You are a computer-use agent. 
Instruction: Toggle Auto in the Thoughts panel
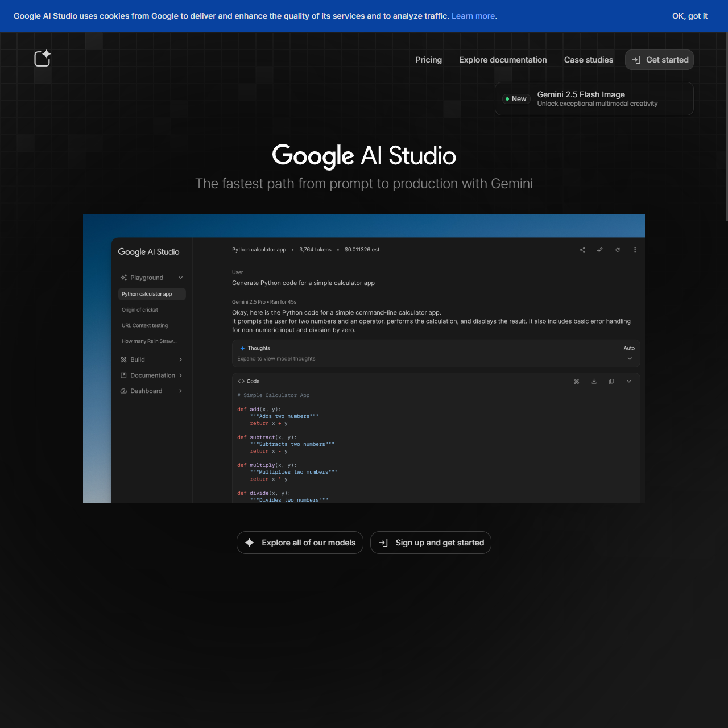tap(629, 348)
